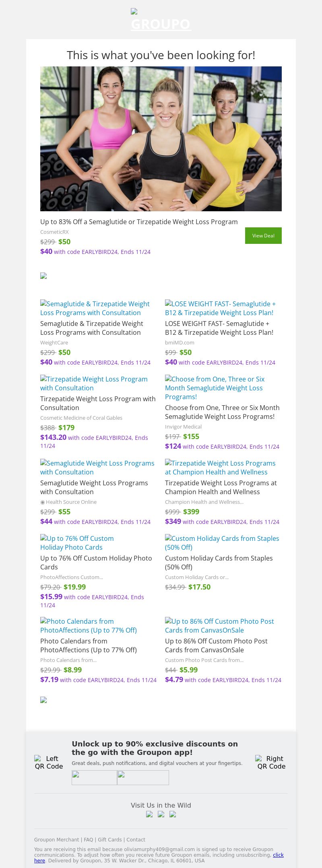
Task: Open Photo Calendars from PhotoAffections link
Action: (89, 626)
